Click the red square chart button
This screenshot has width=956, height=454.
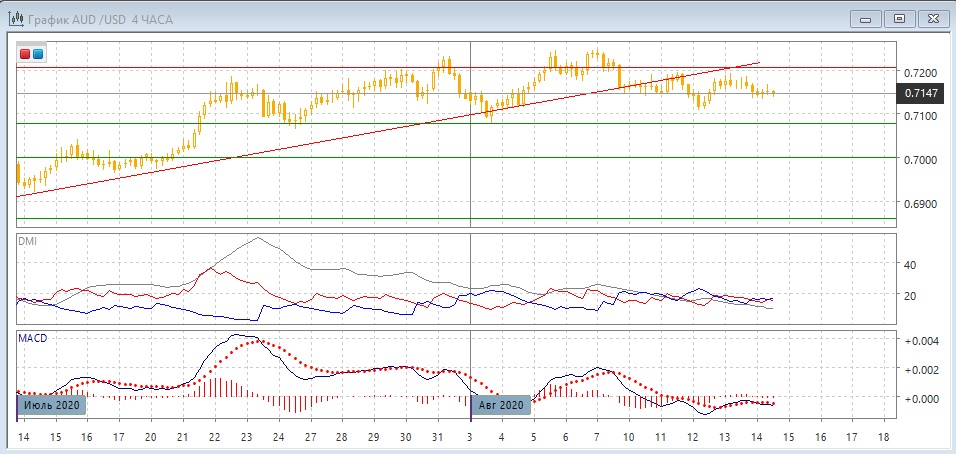pyautogui.click(x=25, y=53)
